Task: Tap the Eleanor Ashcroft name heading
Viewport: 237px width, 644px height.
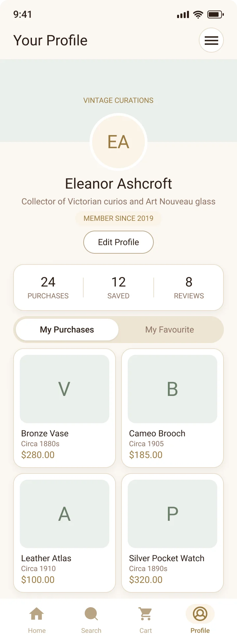Action: point(118,184)
